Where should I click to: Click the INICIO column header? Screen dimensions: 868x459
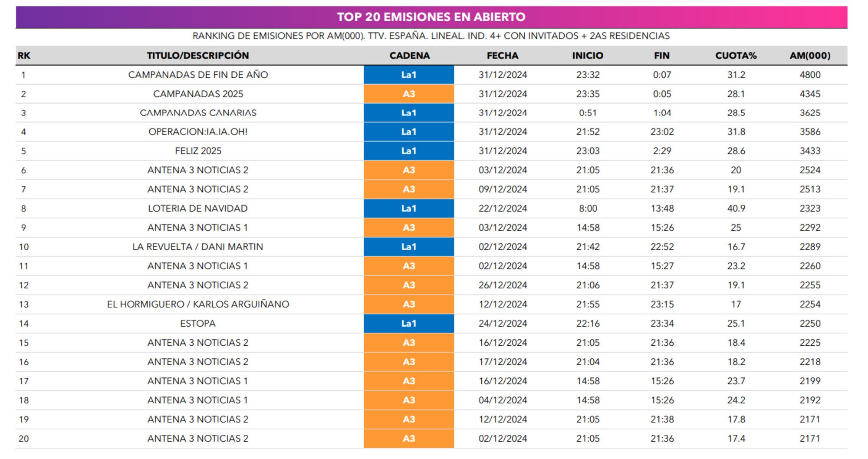pos(588,56)
